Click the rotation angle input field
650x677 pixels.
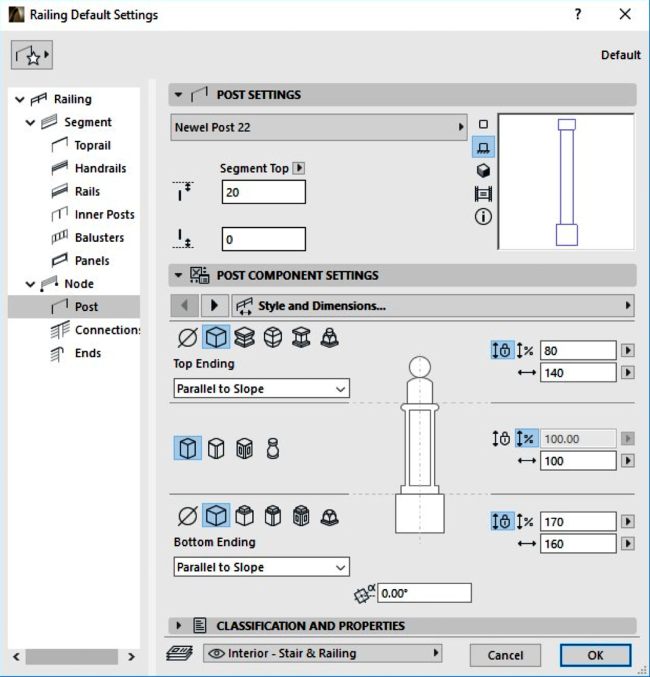point(424,593)
